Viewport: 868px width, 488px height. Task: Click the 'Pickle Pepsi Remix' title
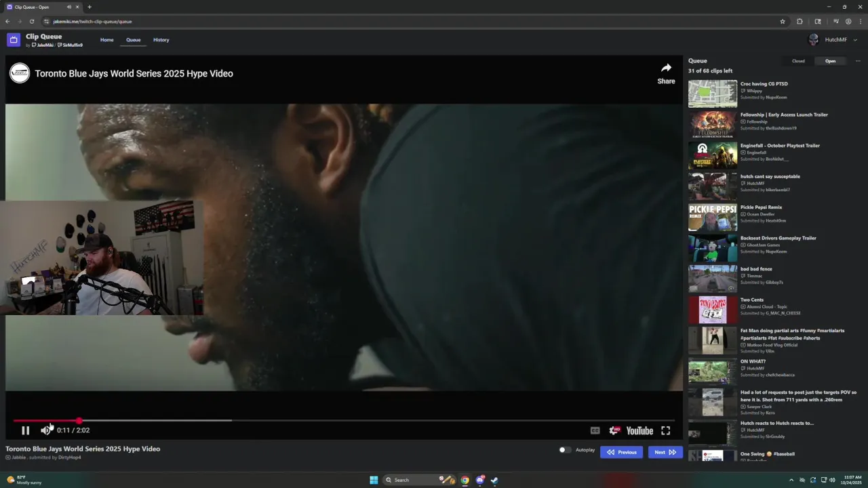(761, 207)
